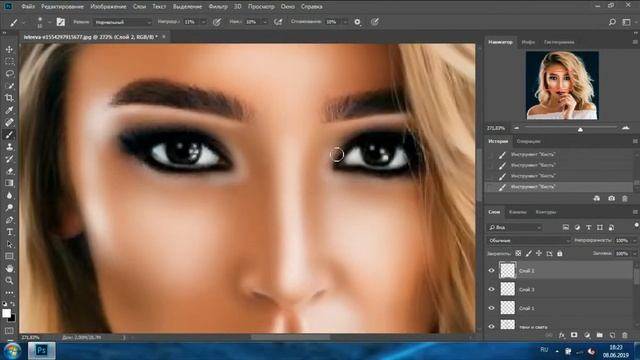Click Navigator zoom percentage field
The image size is (640, 360).
pos(496,128)
